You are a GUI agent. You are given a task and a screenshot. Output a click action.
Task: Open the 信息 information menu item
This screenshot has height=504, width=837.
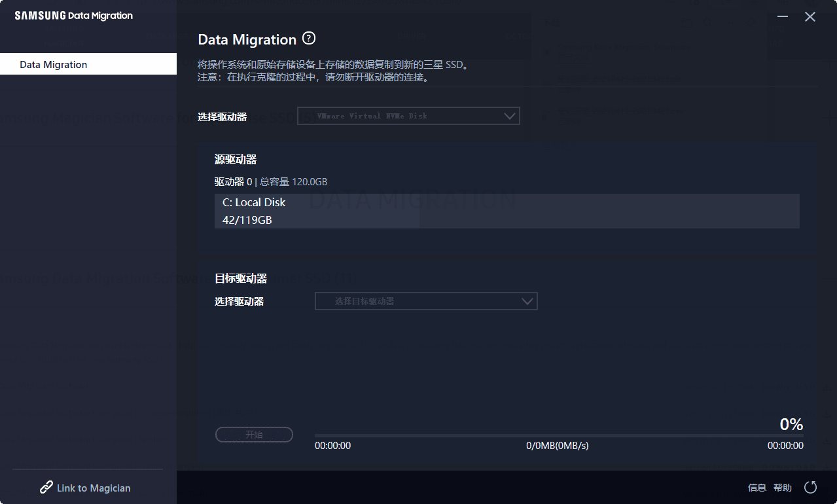tap(757, 487)
